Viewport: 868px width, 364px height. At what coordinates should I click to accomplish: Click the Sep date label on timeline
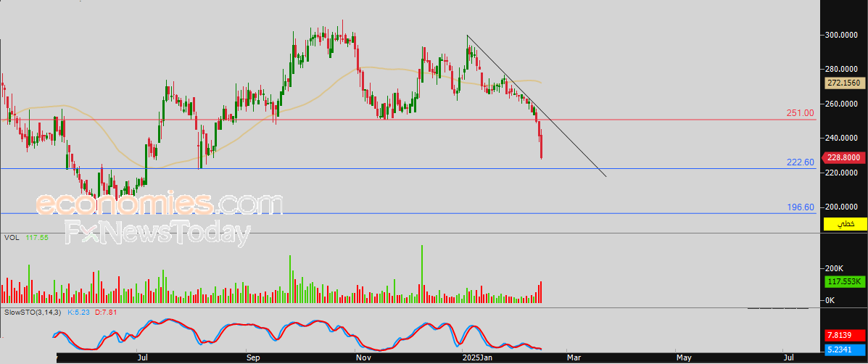click(252, 358)
